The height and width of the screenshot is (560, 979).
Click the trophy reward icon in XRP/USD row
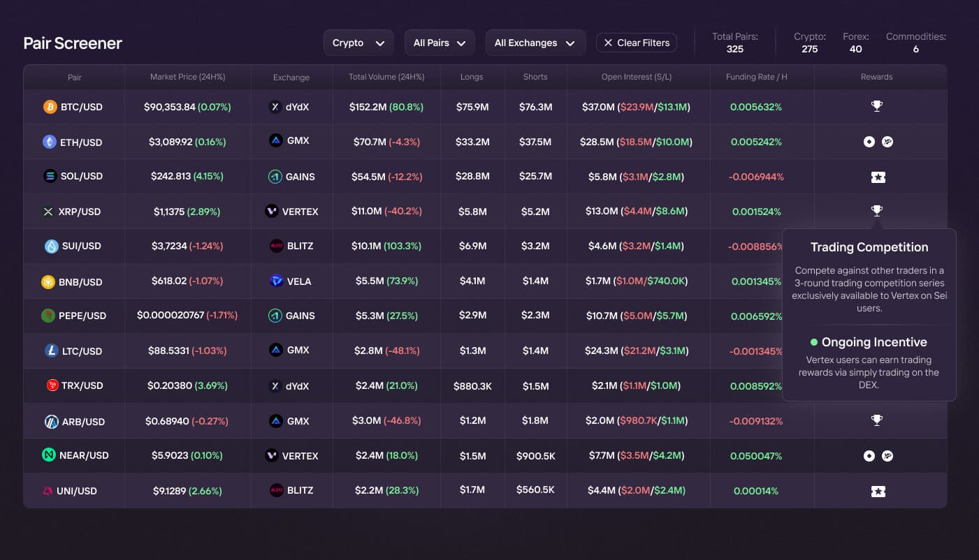pyautogui.click(x=877, y=211)
